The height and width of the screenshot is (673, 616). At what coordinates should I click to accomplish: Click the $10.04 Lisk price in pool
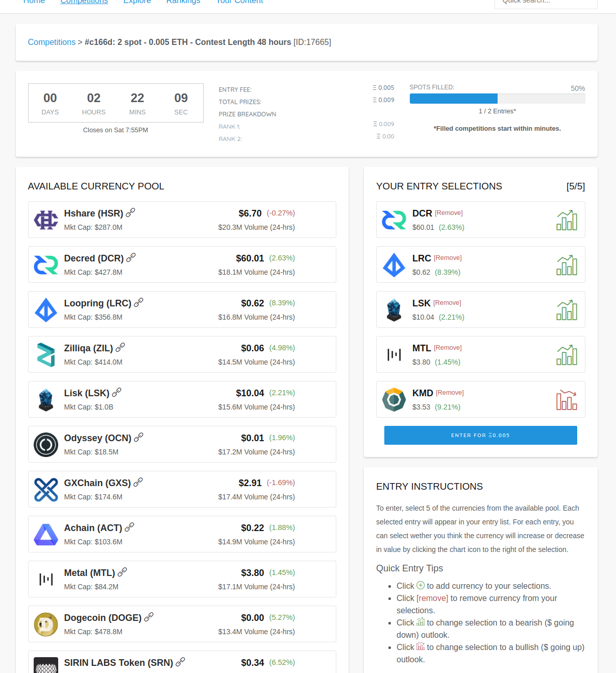tap(250, 393)
